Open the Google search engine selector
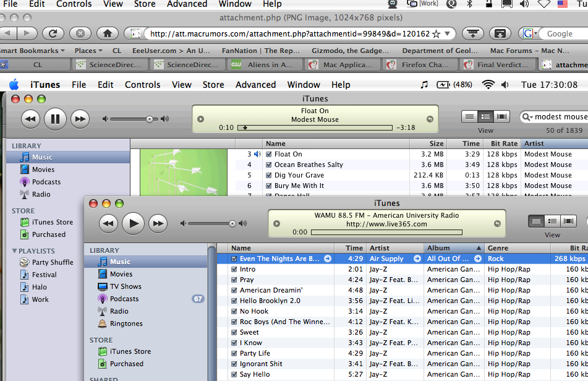 529,34
